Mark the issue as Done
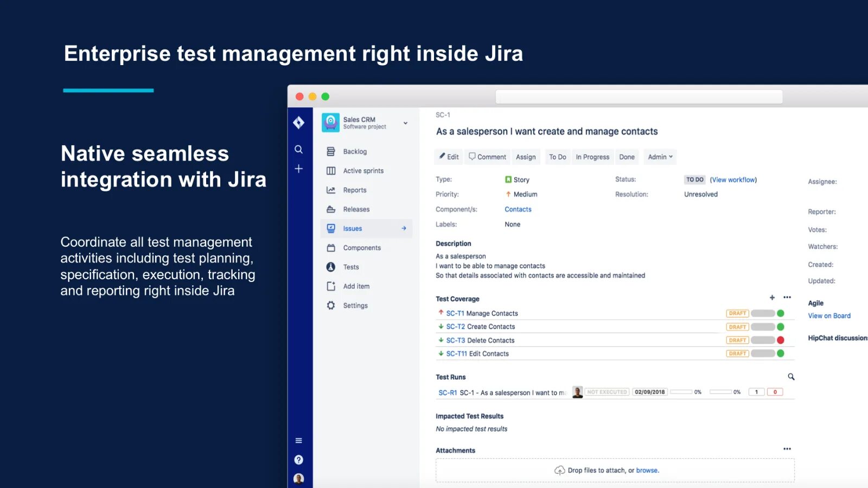Screen dimensions: 868x488 pos(627,157)
